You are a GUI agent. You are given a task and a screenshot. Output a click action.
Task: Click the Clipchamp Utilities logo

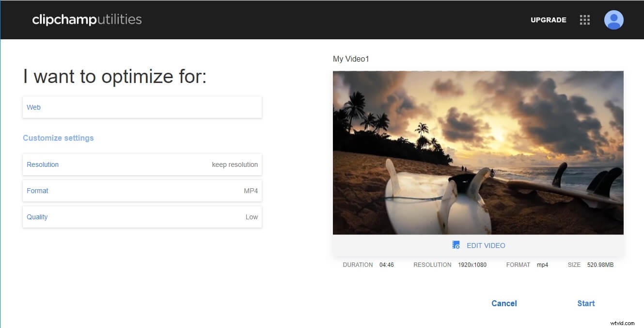[87, 19]
